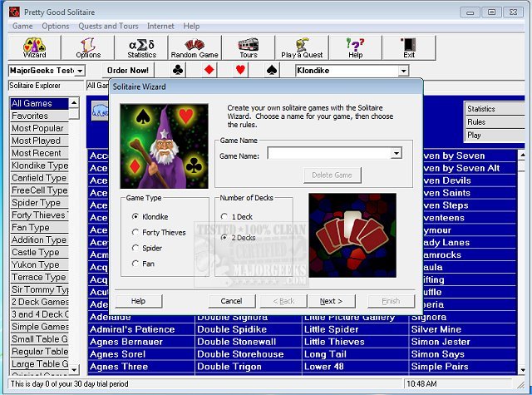Image resolution: width=532 pixels, height=395 pixels.
Task: Click the Order Now! button
Action: (127, 70)
